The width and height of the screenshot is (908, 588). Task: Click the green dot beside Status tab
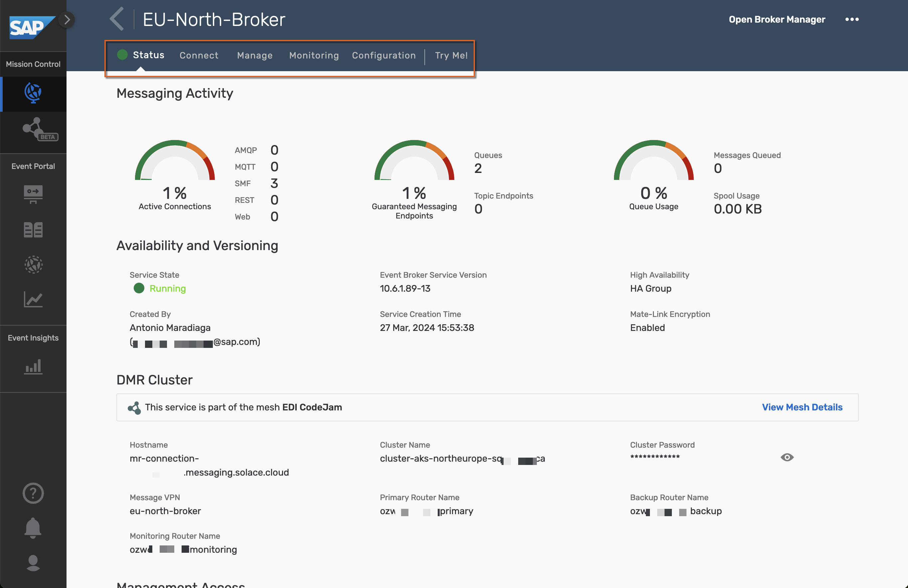tap(122, 55)
